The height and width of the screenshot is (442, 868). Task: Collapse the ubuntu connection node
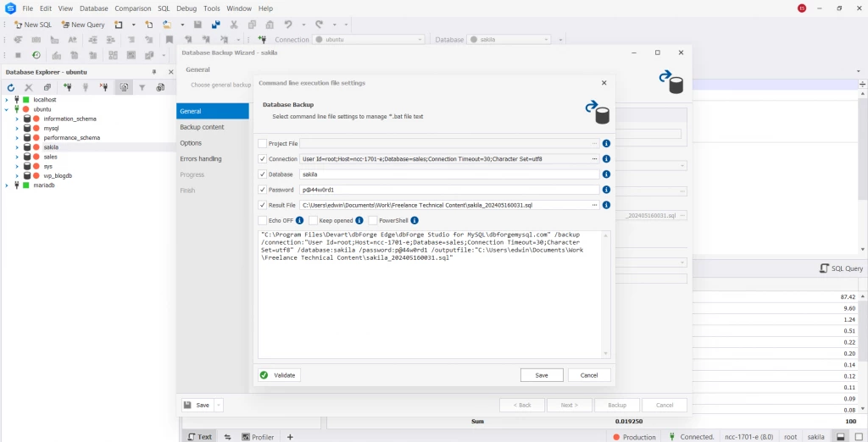(7, 109)
